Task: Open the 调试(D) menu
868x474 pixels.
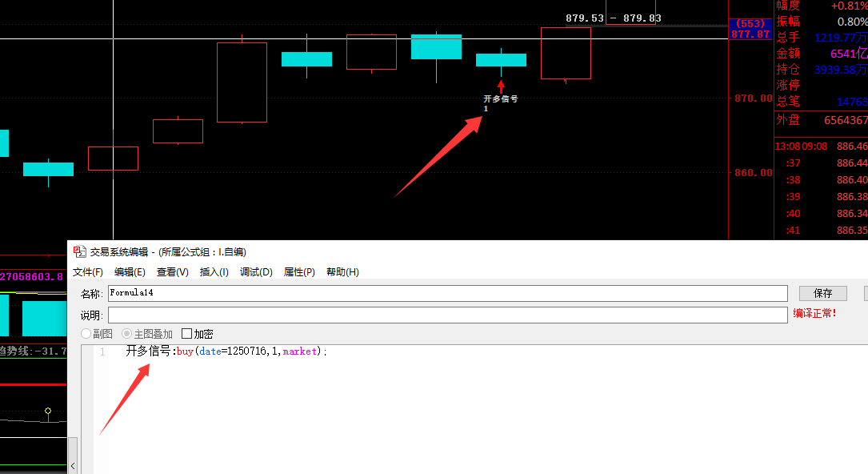Action: tap(256, 272)
